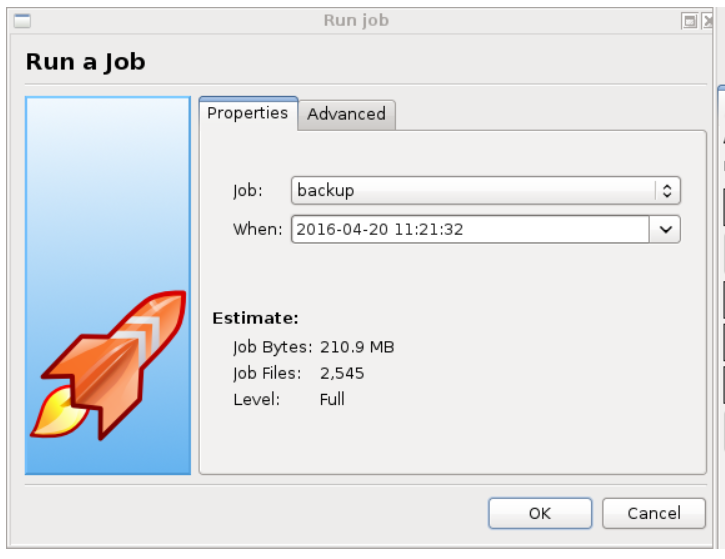Viewport: 725px width, 559px height.
Task: Click the Job Bytes value 210.9 MB
Action: [357, 347]
